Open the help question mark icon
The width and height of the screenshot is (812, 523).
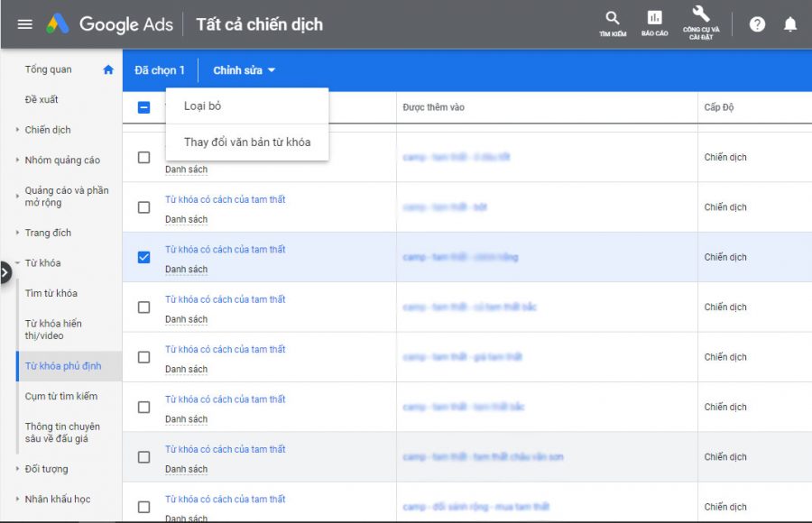(757, 24)
